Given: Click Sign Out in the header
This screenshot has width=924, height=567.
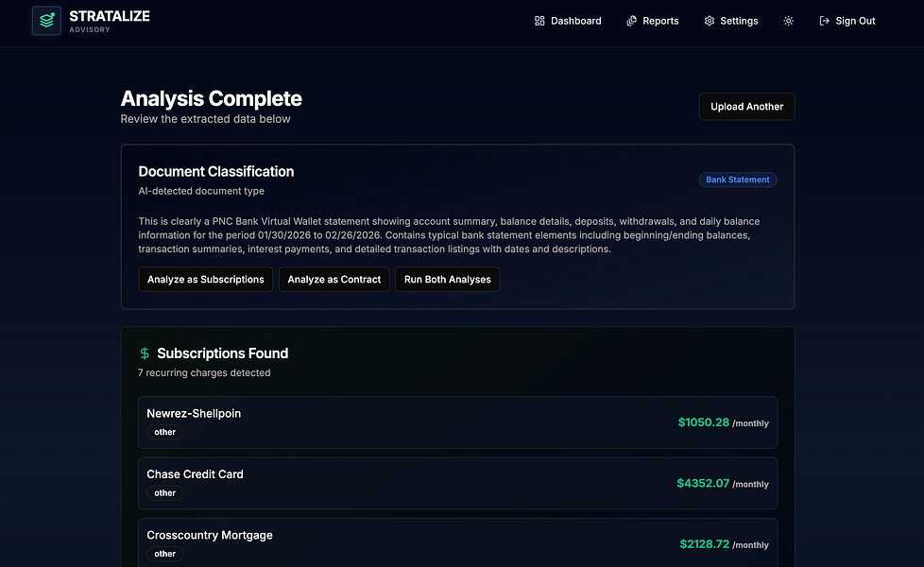Looking at the screenshot, I should 847,21.
